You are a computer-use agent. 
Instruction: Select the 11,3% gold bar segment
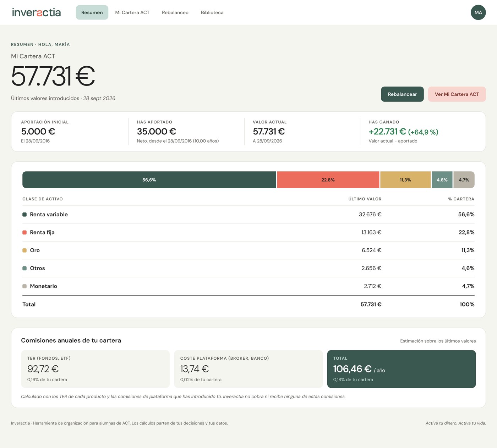click(x=405, y=180)
